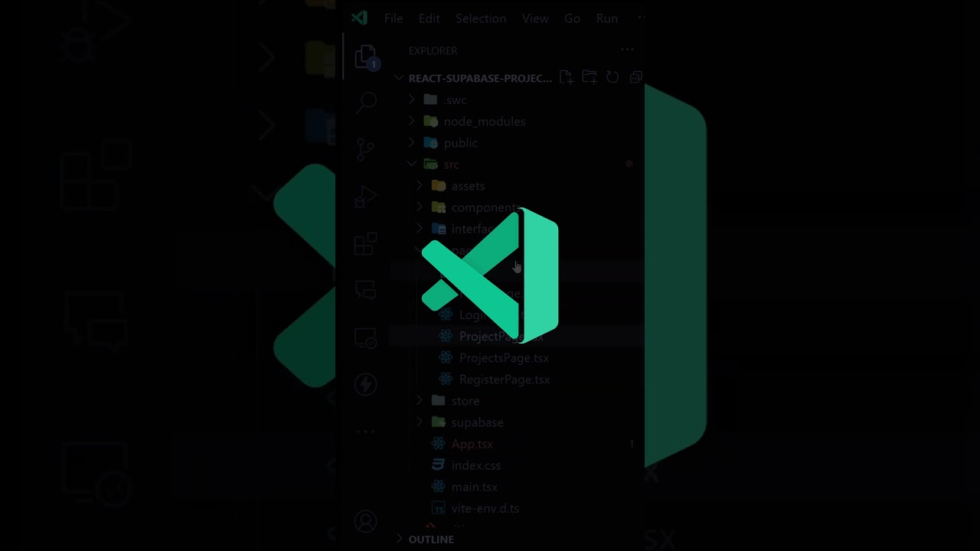Open the Run menu
The width and height of the screenshot is (980, 551).
tap(607, 18)
